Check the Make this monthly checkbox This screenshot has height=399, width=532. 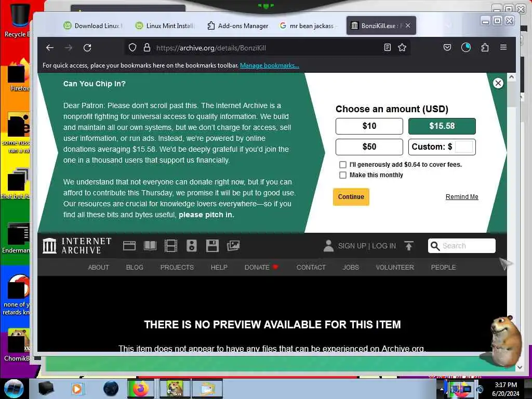[x=343, y=175]
